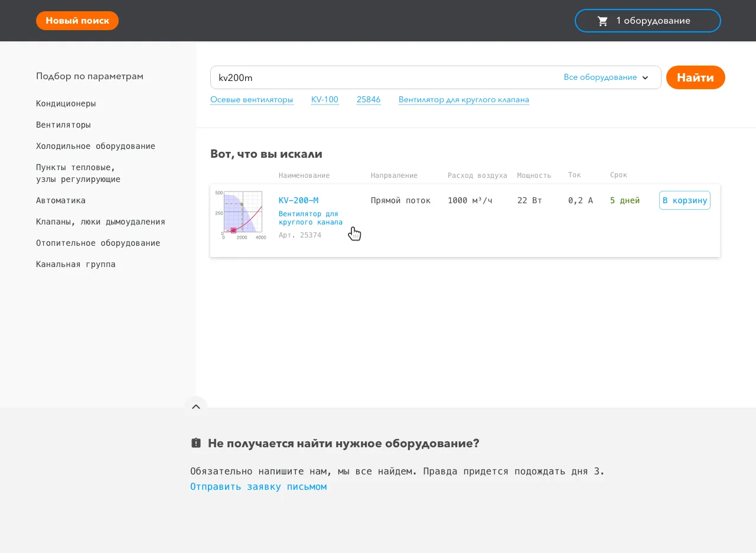Select 'Кондиционеры' in the sidebar
Screen dimensions: 756x553
click(66, 103)
